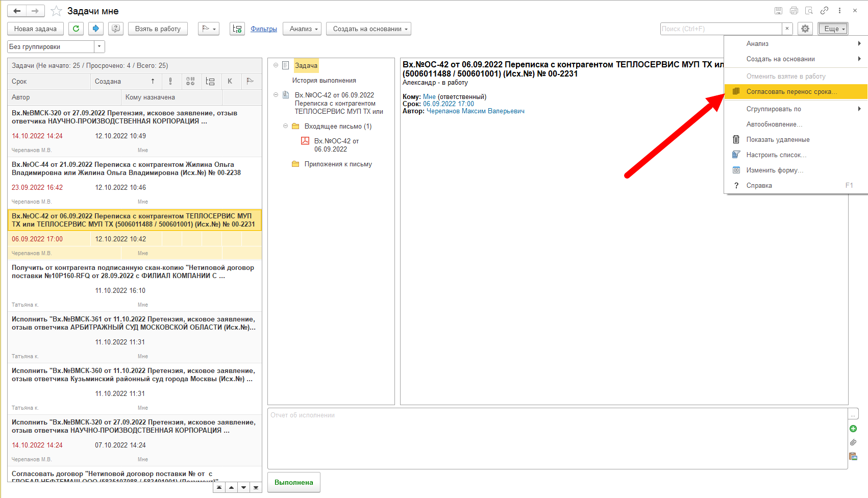Open author link Черепанов Максим Валерьевич

[476, 111]
